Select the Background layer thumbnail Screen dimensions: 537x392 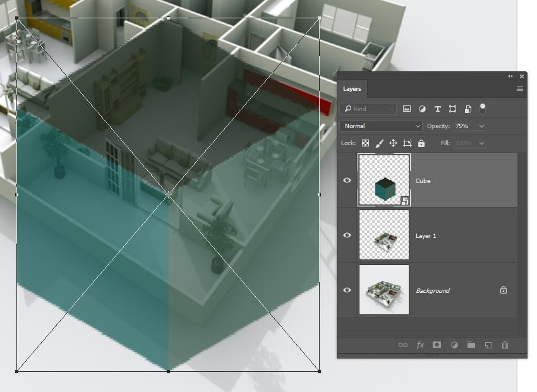384,290
